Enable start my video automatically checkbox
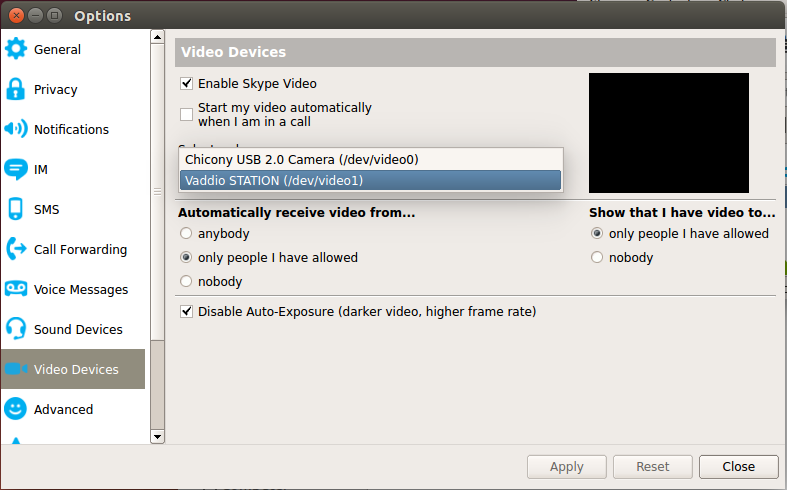Image resolution: width=787 pixels, height=490 pixels. (186, 114)
